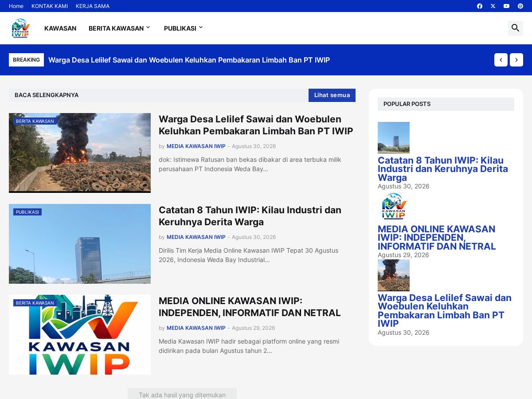Open main article MEDIA ONLINE KAWASAN IWIP title
This screenshot has height=399, width=532.
click(250, 307)
